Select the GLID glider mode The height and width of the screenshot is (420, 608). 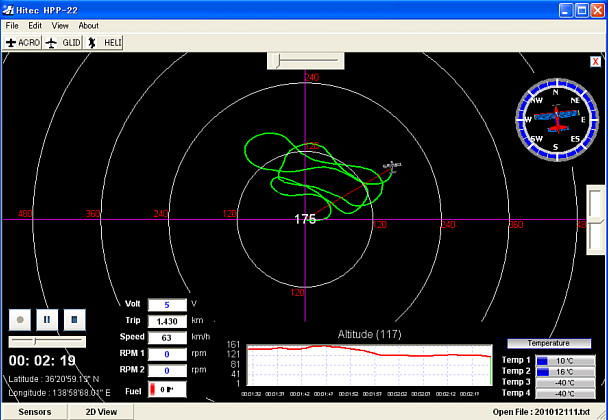click(x=64, y=43)
